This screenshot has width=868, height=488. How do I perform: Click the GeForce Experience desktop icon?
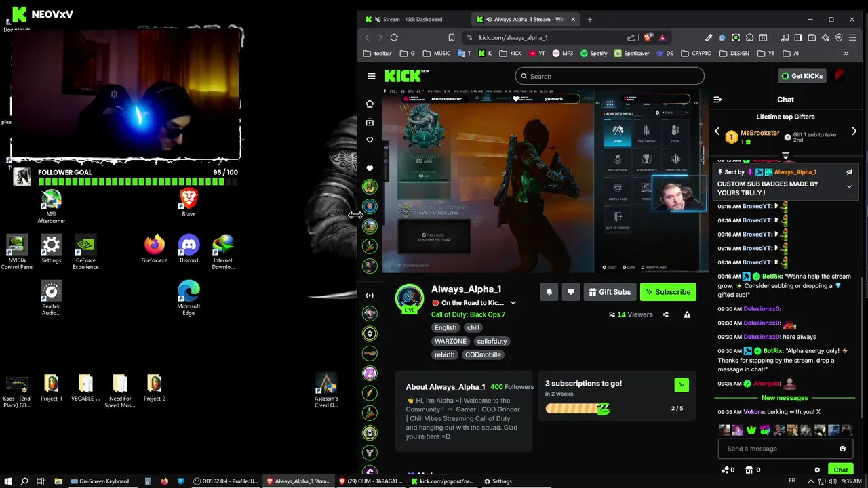(x=85, y=252)
